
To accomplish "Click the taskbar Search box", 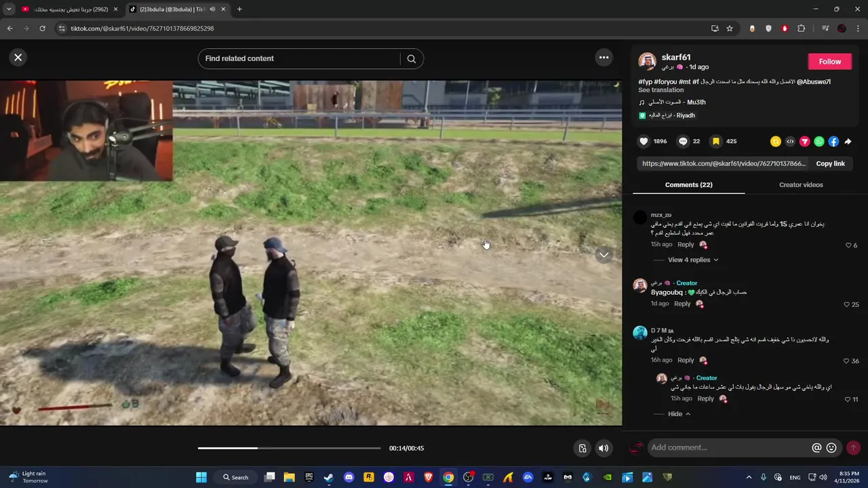I will click(x=236, y=477).
